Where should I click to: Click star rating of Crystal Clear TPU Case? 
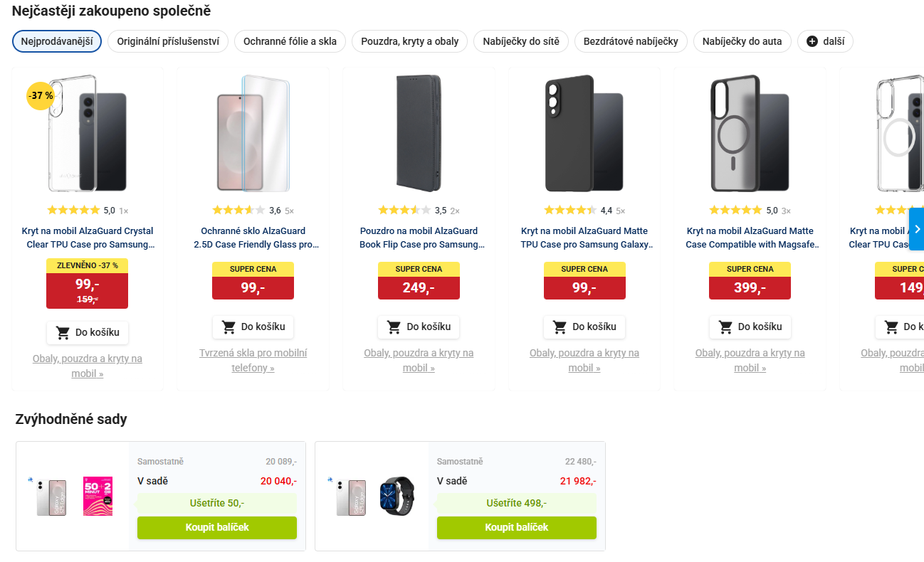(x=73, y=210)
